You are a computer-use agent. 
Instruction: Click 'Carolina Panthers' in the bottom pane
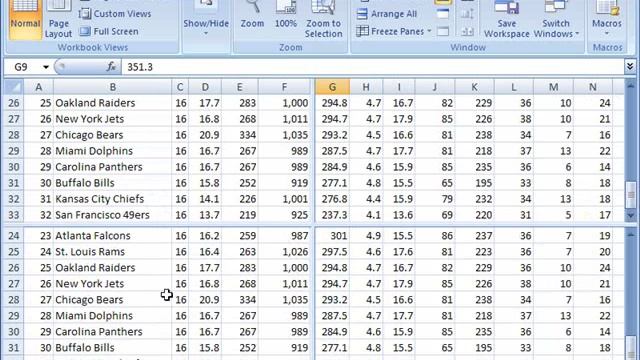(x=112, y=332)
